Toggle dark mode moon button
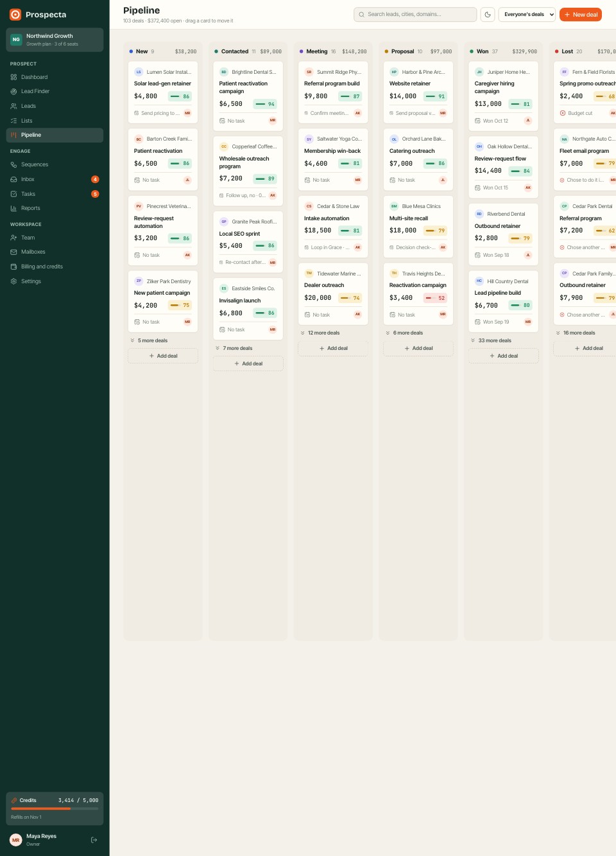 [x=488, y=14]
